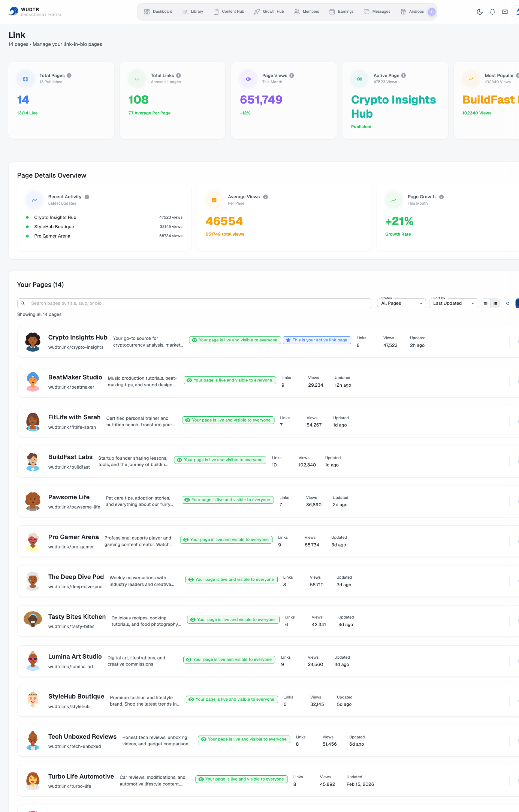Click info icon beside Average Views
This screenshot has height=812, width=519.
(265, 197)
